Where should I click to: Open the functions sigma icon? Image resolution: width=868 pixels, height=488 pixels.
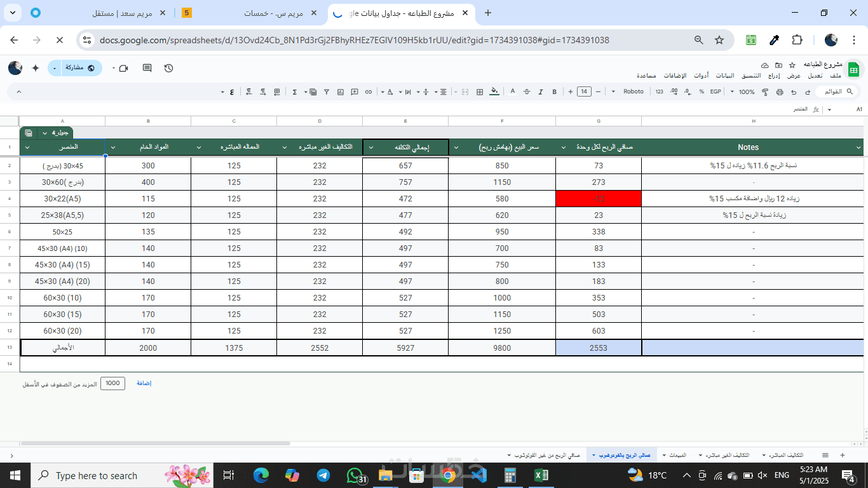294,92
